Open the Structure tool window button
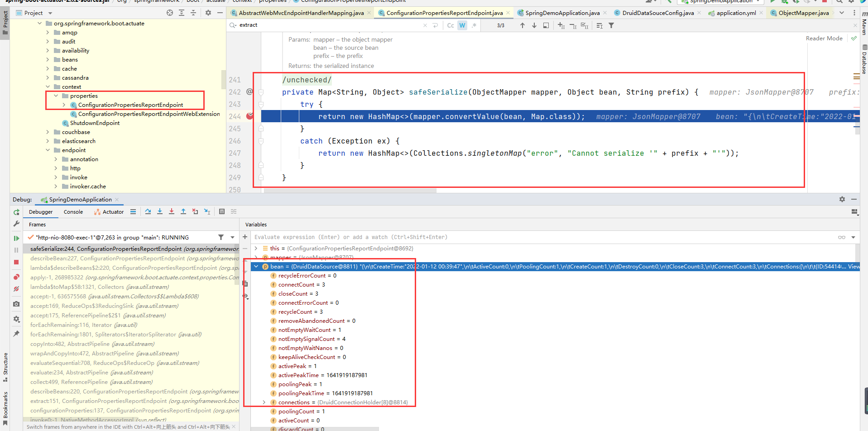 pos(5,367)
